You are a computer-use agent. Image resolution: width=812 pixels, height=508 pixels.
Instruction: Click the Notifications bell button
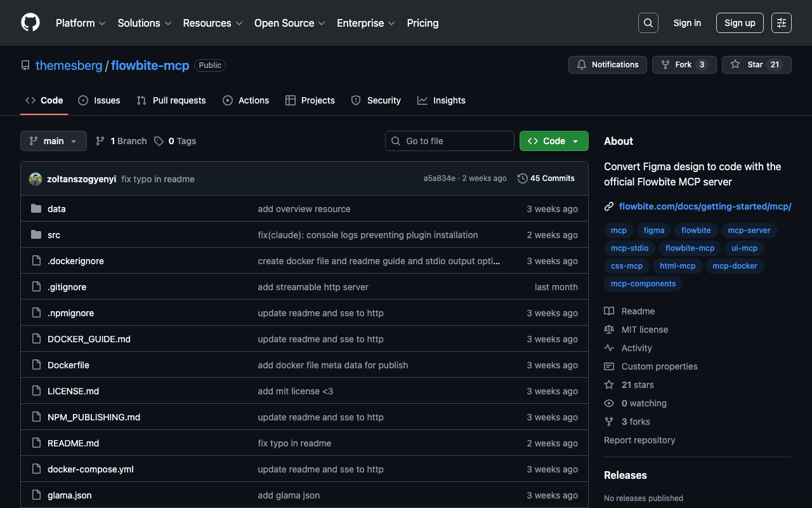pyautogui.click(x=607, y=65)
